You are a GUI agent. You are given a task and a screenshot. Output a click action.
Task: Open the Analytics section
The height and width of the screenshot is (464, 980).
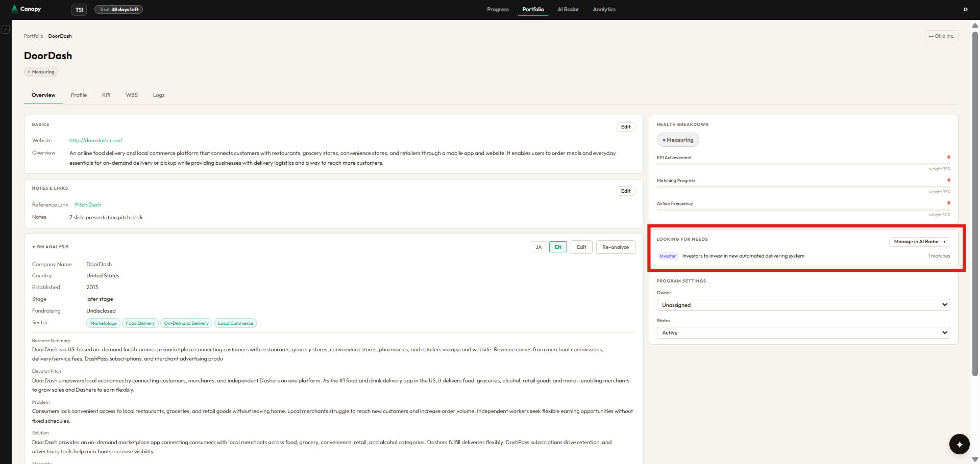[604, 10]
